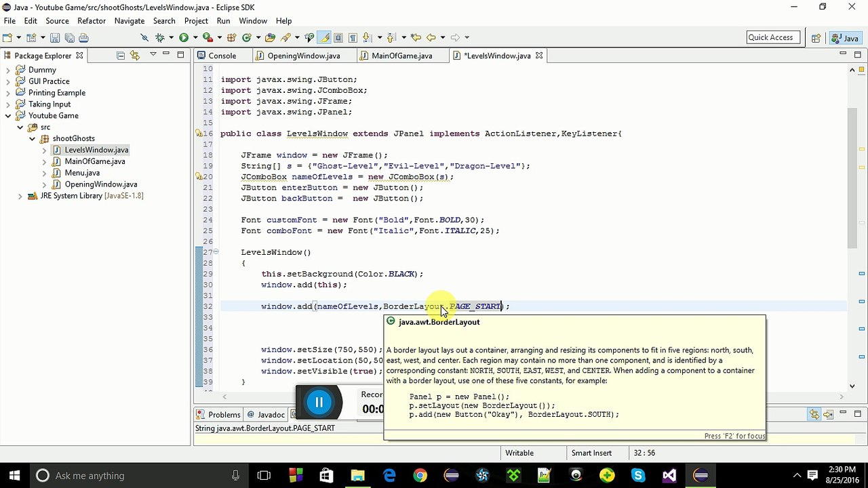Click the New Java Package icon
Screen dimensions: 868x488
click(232, 37)
